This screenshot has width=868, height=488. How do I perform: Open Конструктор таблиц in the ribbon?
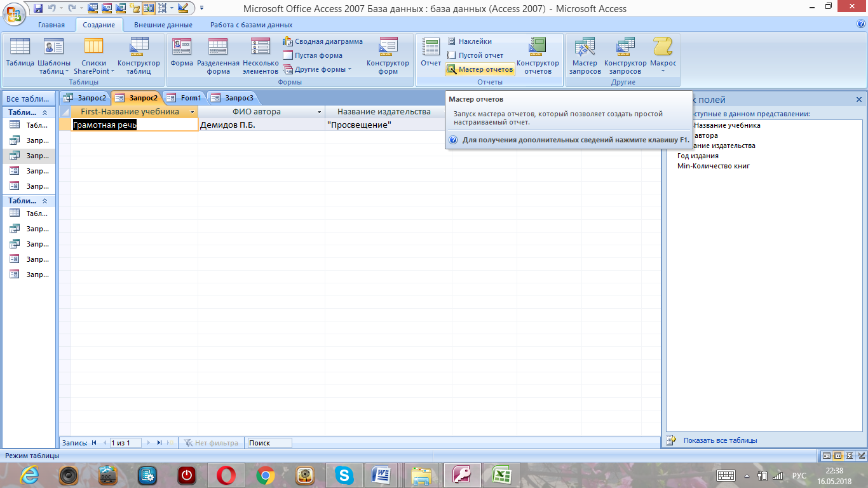tap(139, 56)
